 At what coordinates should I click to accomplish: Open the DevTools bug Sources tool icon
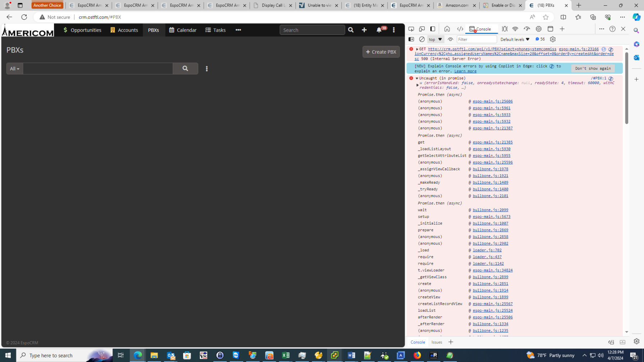[504, 29]
